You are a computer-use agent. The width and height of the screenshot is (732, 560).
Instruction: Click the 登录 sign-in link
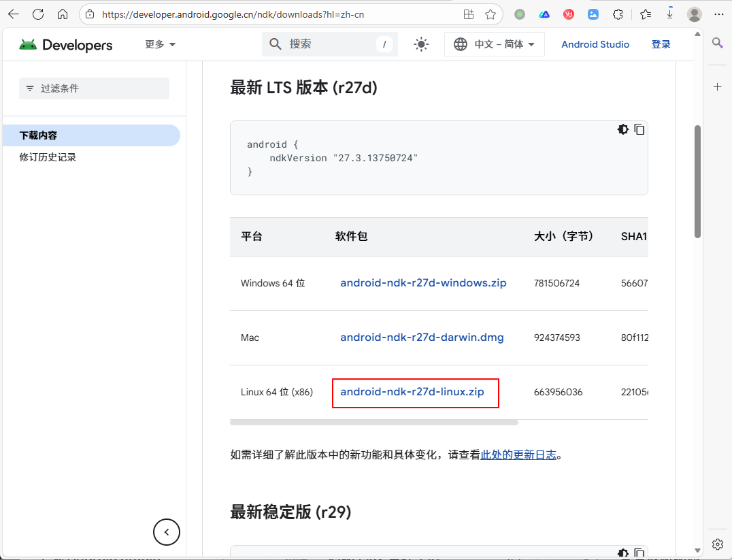click(661, 44)
